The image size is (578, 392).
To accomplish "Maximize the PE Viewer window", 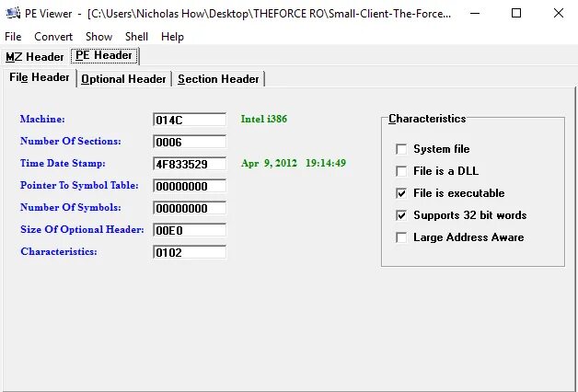I will (x=516, y=13).
